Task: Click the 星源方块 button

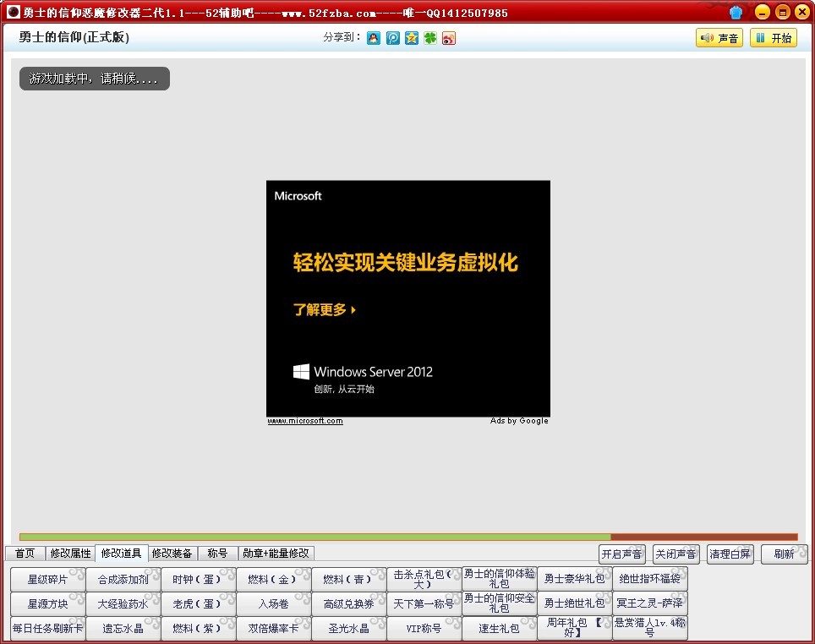Action: (48, 603)
